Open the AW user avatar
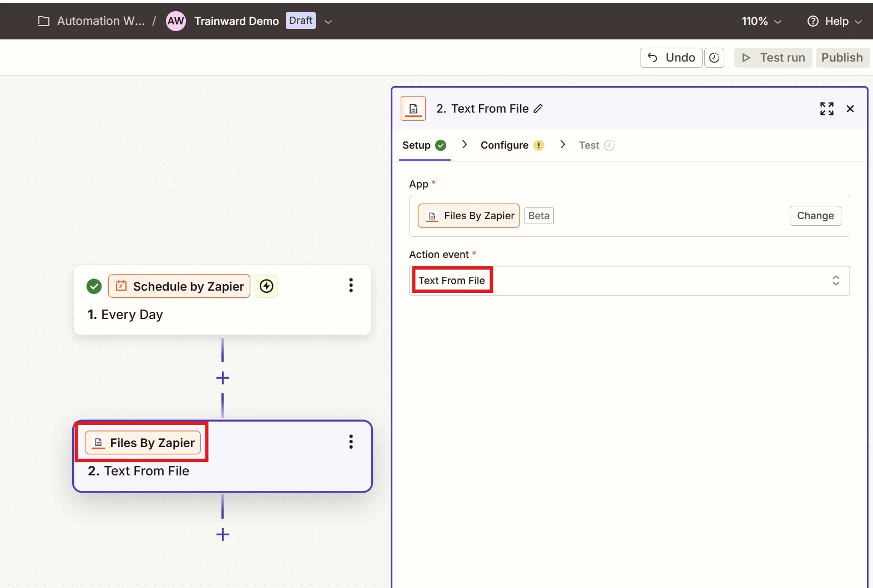 tap(176, 21)
